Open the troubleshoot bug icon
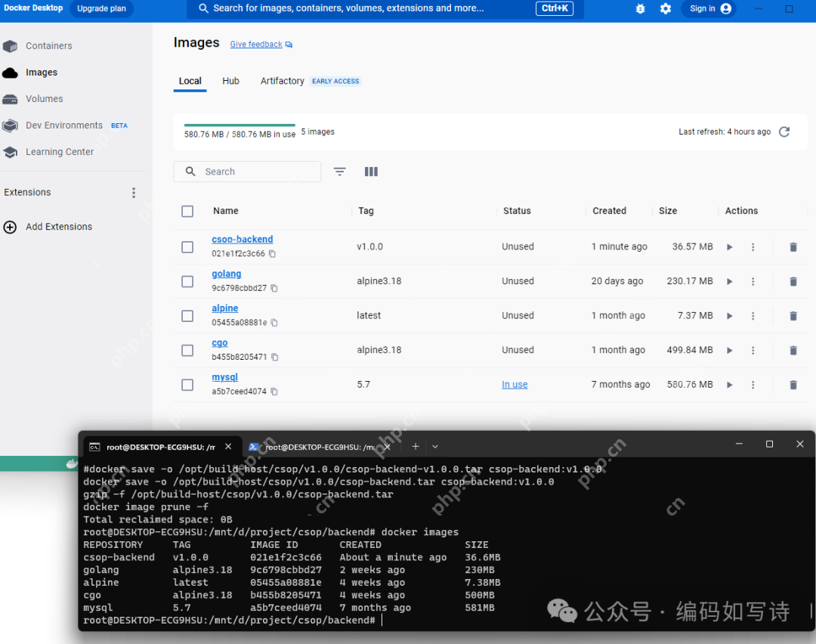Image resolution: width=816 pixels, height=644 pixels. click(640, 9)
